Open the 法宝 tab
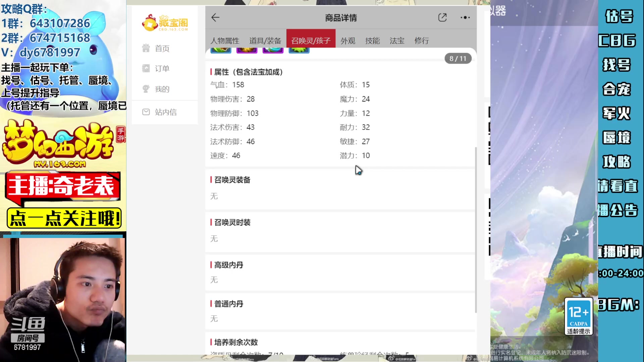Viewport: 644px width, 362px height. pos(397,41)
